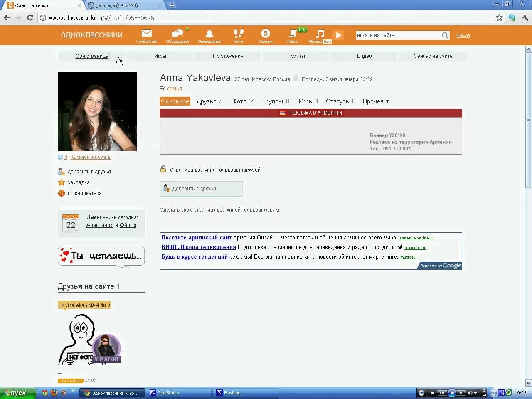Screen dimensions: 532x399
Task: Expand the Прочее dropdown
Action: click(376, 101)
